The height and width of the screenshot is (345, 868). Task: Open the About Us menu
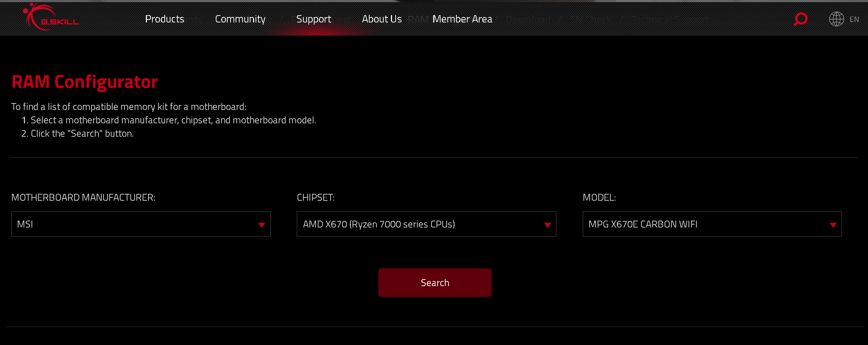[382, 19]
